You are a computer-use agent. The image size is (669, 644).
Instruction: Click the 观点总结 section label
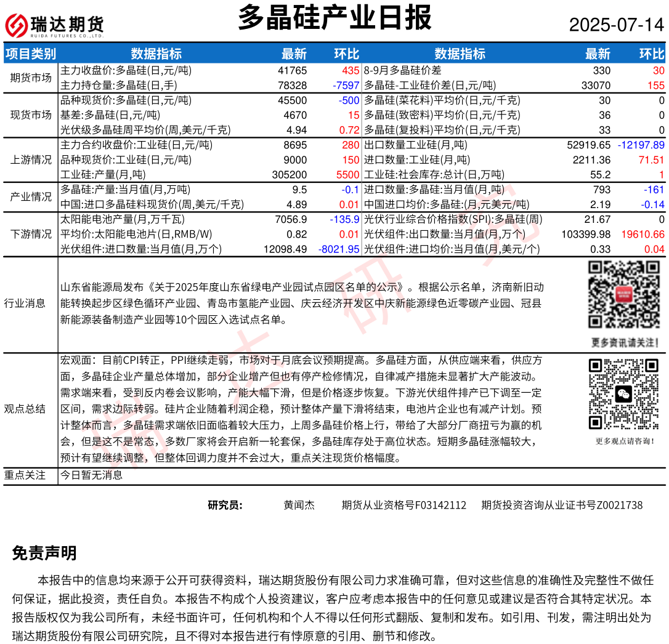(x=25, y=409)
